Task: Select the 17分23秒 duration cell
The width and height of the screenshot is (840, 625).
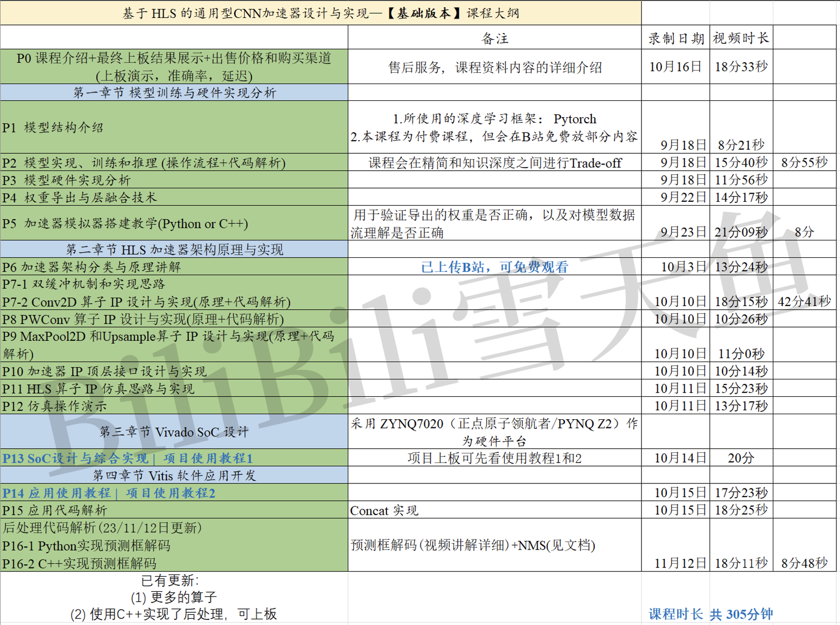Action: point(741,493)
